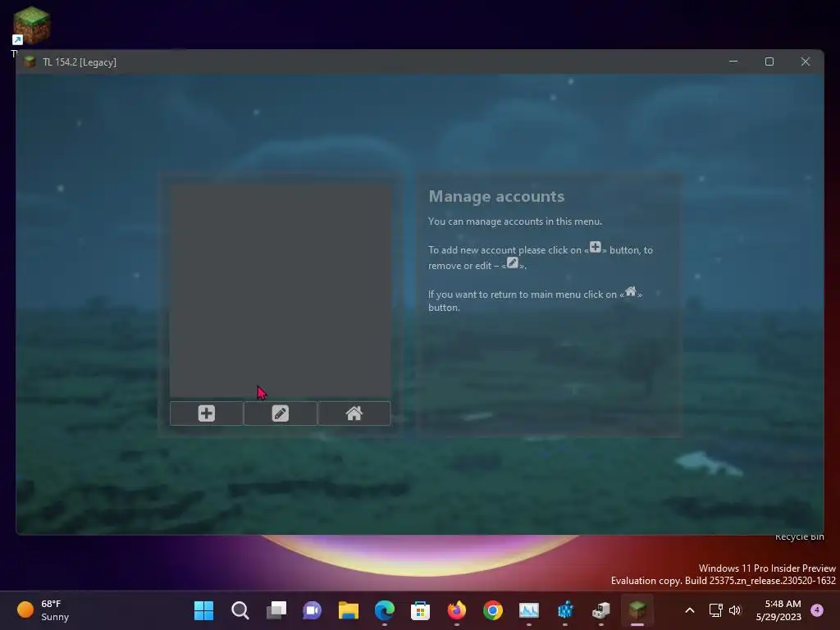This screenshot has width=840, height=630.
Task: Click the home icon inside help text
Action: point(631,291)
